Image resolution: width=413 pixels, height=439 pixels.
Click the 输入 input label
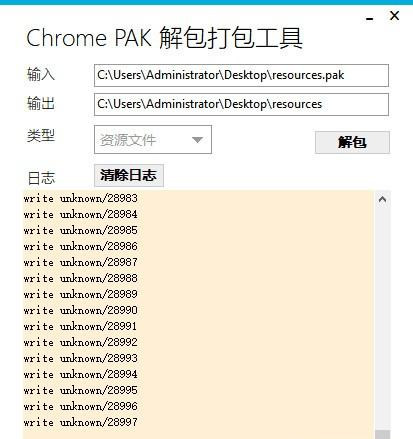(x=41, y=74)
